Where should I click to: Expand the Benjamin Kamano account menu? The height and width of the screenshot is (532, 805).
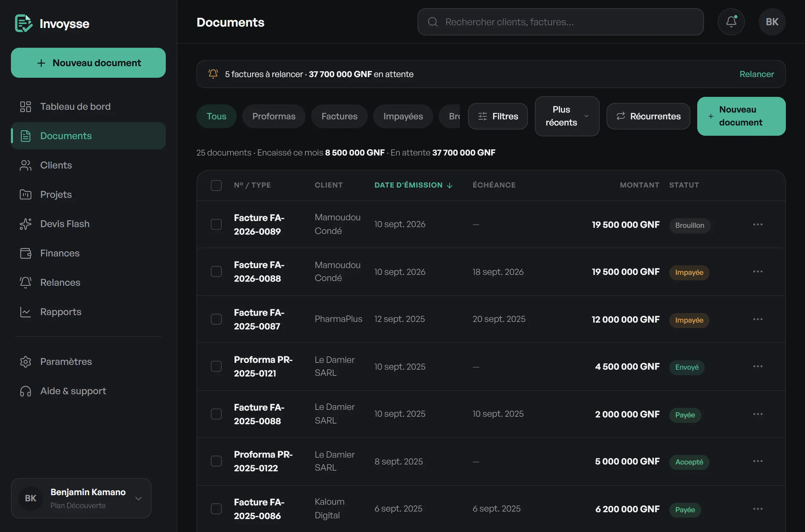click(x=81, y=498)
